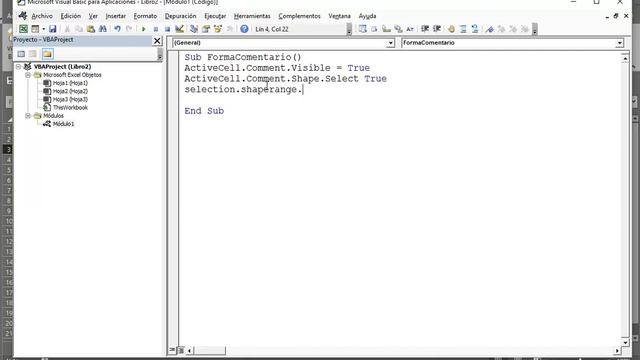Screen dimensions: 640x360
Task: Open the Ver menu
Action: (x=93, y=16)
